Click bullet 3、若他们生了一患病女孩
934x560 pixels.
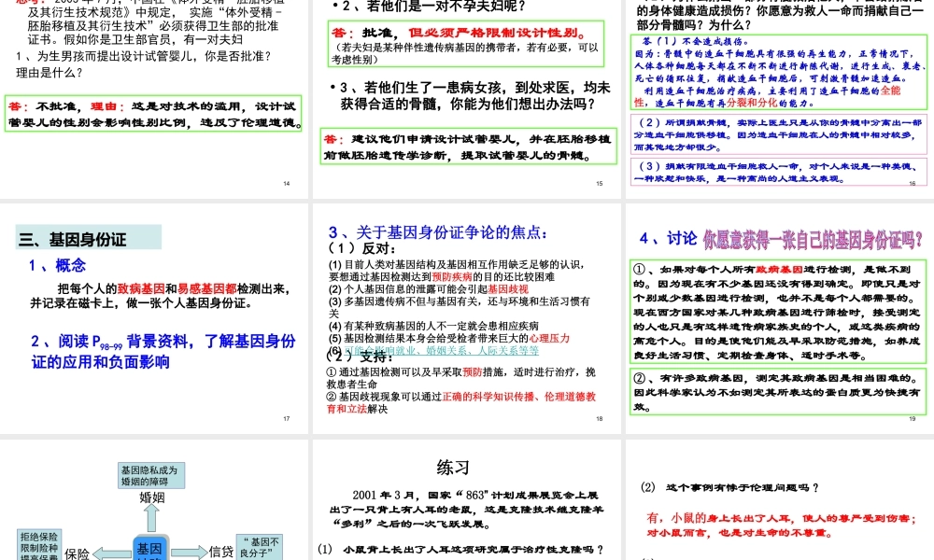[471, 95]
